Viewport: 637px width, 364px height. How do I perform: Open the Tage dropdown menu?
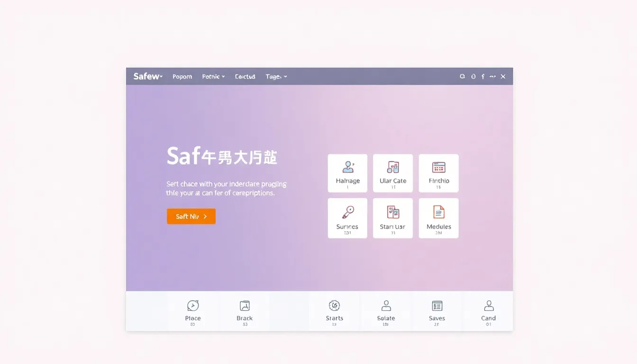pos(276,76)
